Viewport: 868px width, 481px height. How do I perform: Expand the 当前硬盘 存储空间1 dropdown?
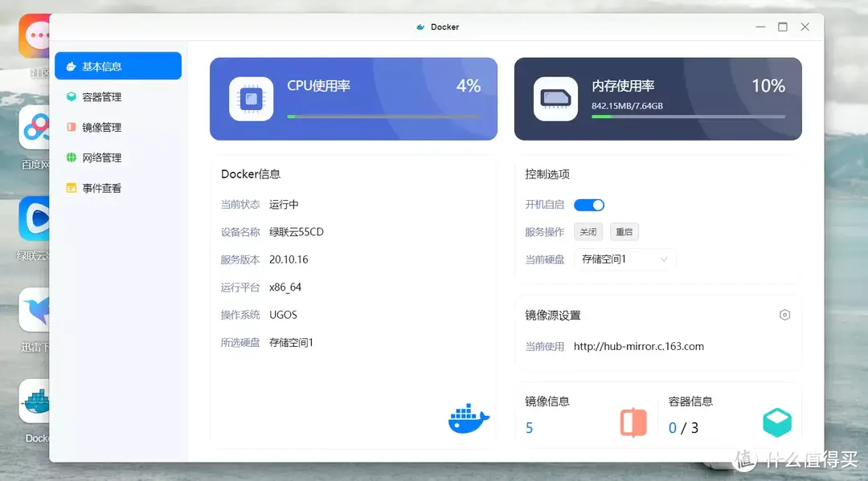click(x=624, y=259)
